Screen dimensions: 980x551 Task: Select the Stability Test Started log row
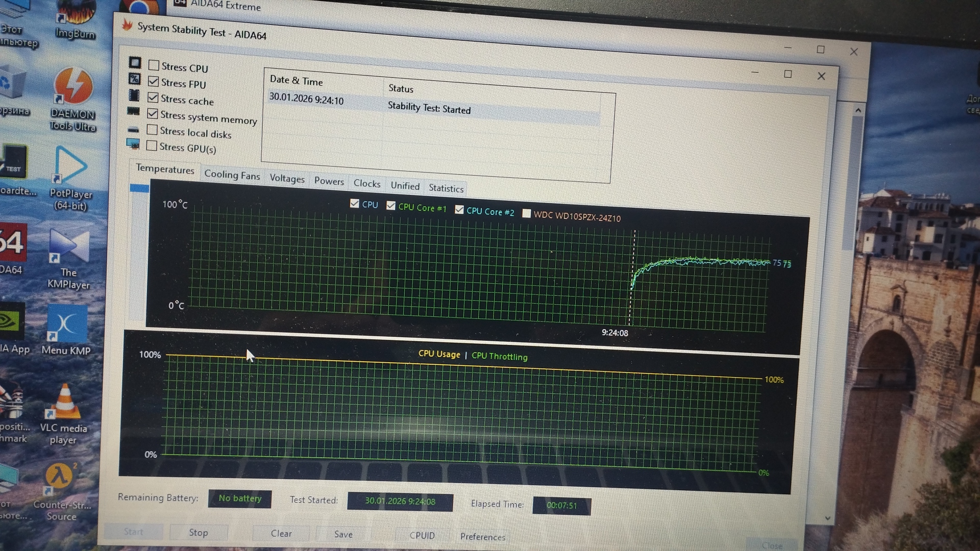429,108
